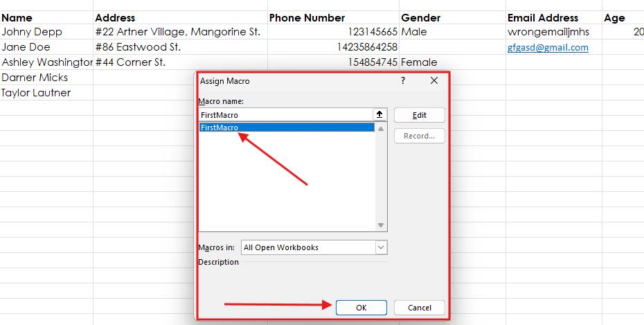Image resolution: width=644 pixels, height=325 pixels.
Task: Select the Jane Doe name cell
Action: [28, 47]
